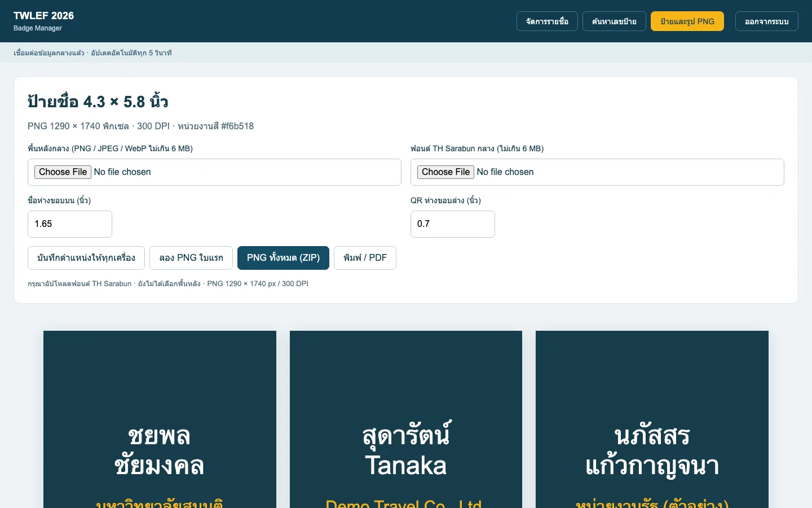Click the ออกจากระบบ logout button

767,21
